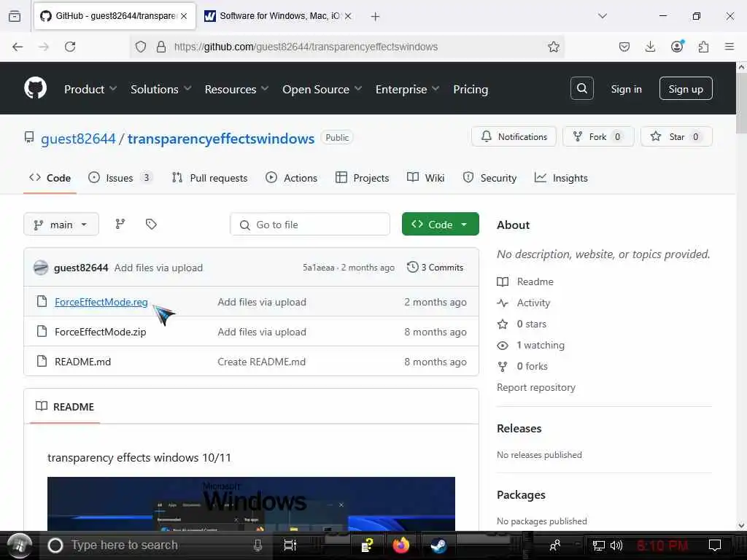Open Notifications button
This screenshot has height=560, width=747.
514,136
